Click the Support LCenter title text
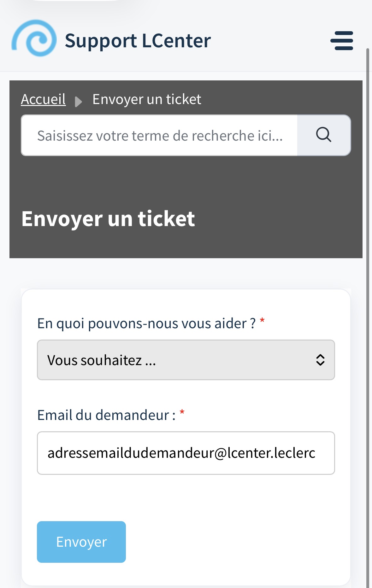Viewport: 372px width, 588px height. 138,41
